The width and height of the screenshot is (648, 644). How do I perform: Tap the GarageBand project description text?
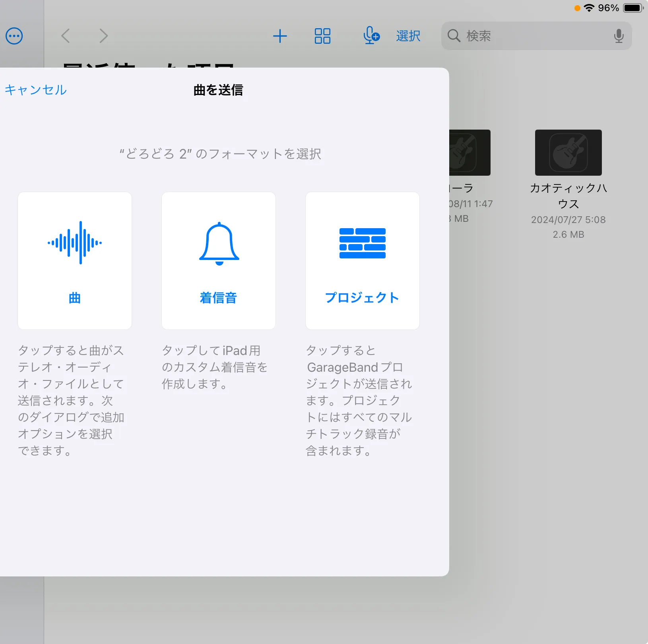359,400
